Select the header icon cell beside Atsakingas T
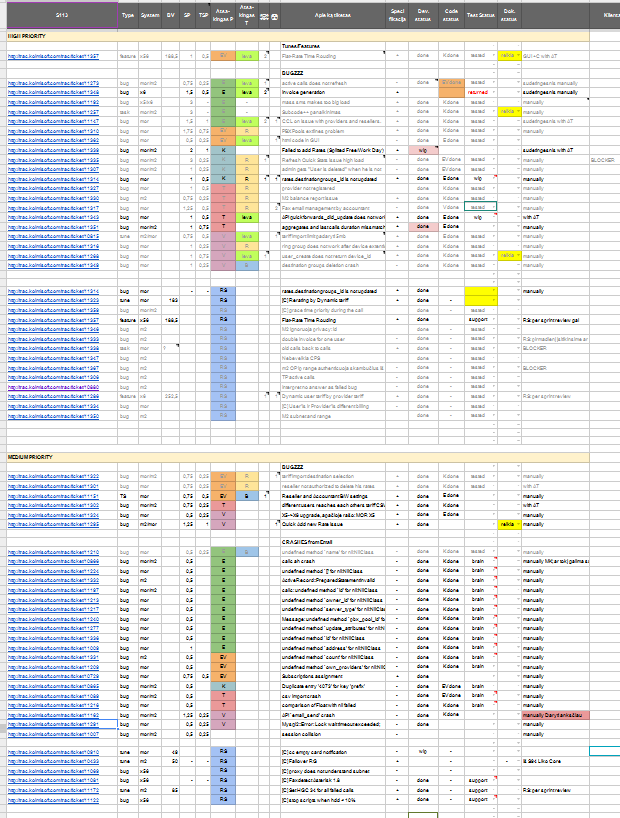The width and height of the screenshot is (620, 818). pos(264,16)
